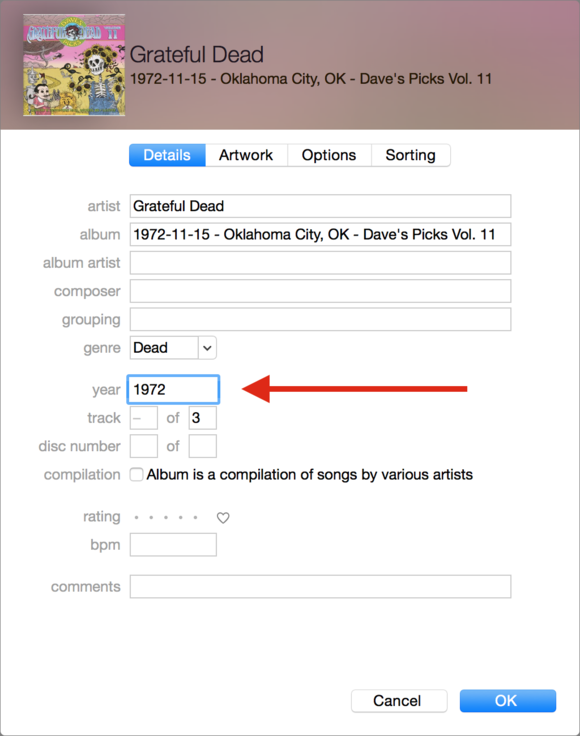
Task: Click into the album name field
Action: pyautogui.click(x=321, y=234)
